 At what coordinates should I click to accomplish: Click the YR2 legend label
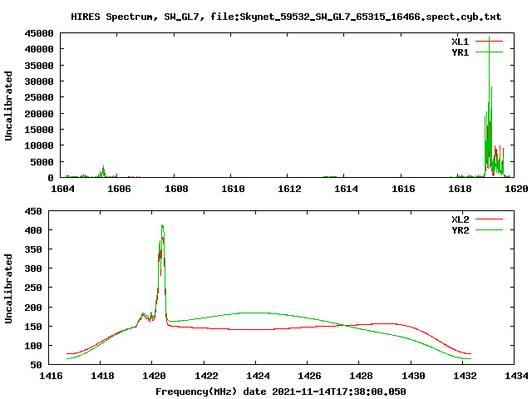pyautogui.click(x=460, y=230)
